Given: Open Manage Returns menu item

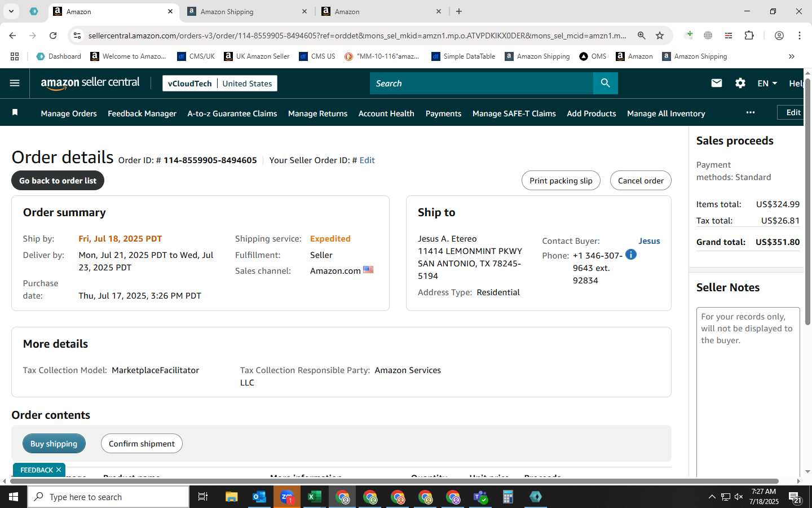Looking at the screenshot, I should pyautogui.click(x=317, y=113).
